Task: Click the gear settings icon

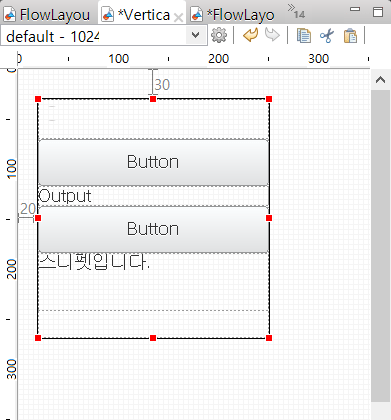Action: [219, 35]
